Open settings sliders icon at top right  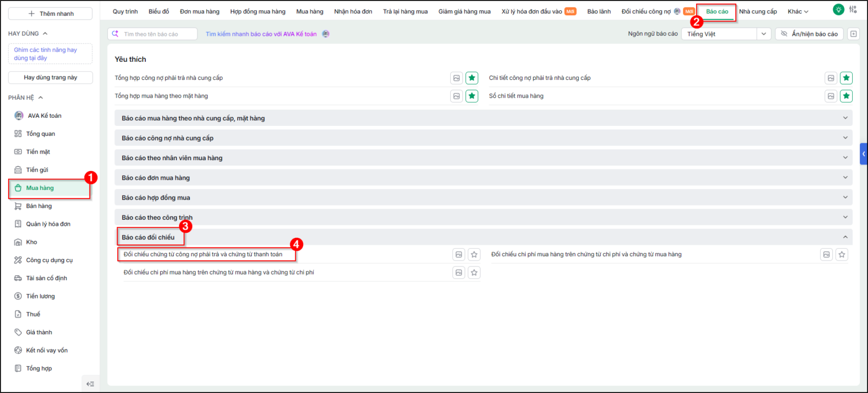[x=853, y=10]
